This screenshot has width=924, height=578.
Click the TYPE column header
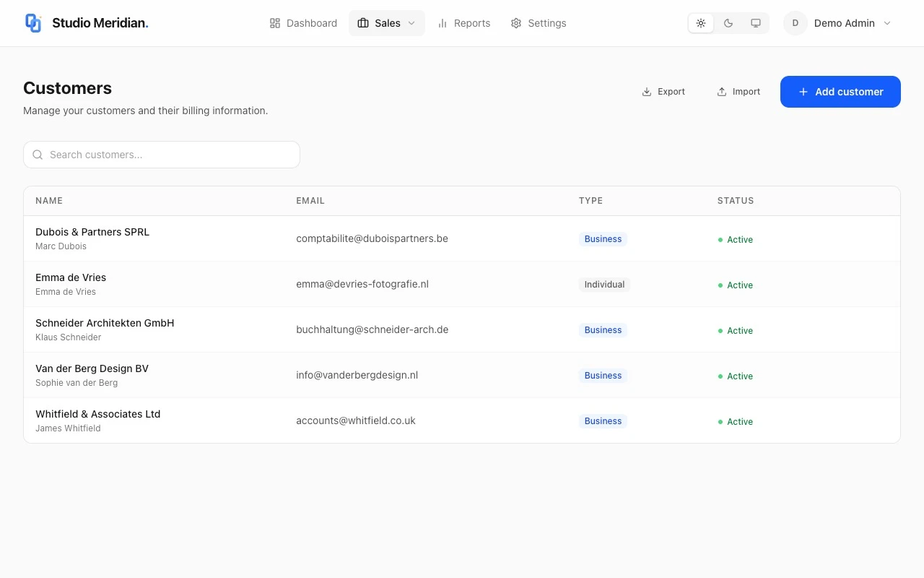click(590, 201)
